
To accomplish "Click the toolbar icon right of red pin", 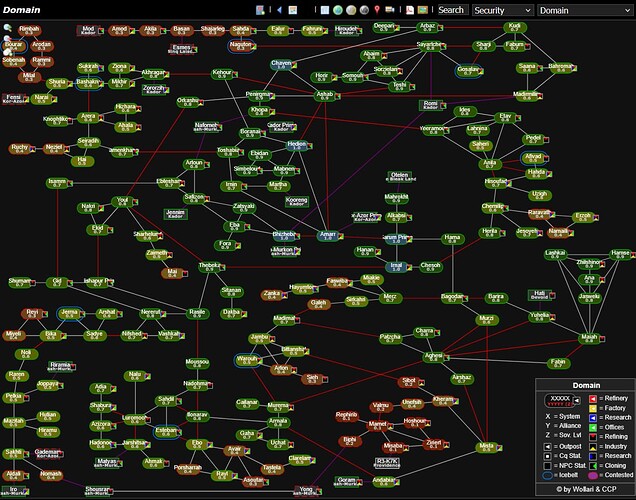I will 390,10.
